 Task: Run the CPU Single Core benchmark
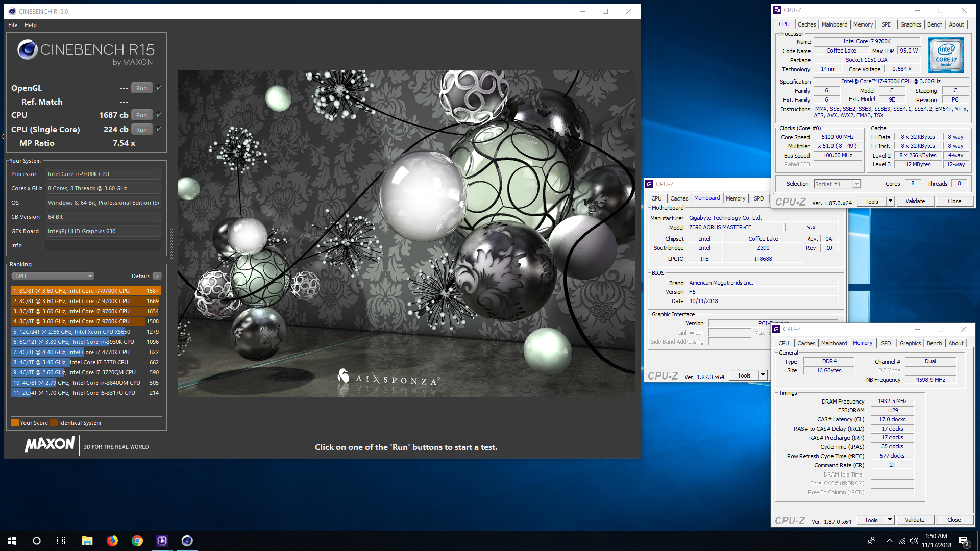(x=141, y=130)
